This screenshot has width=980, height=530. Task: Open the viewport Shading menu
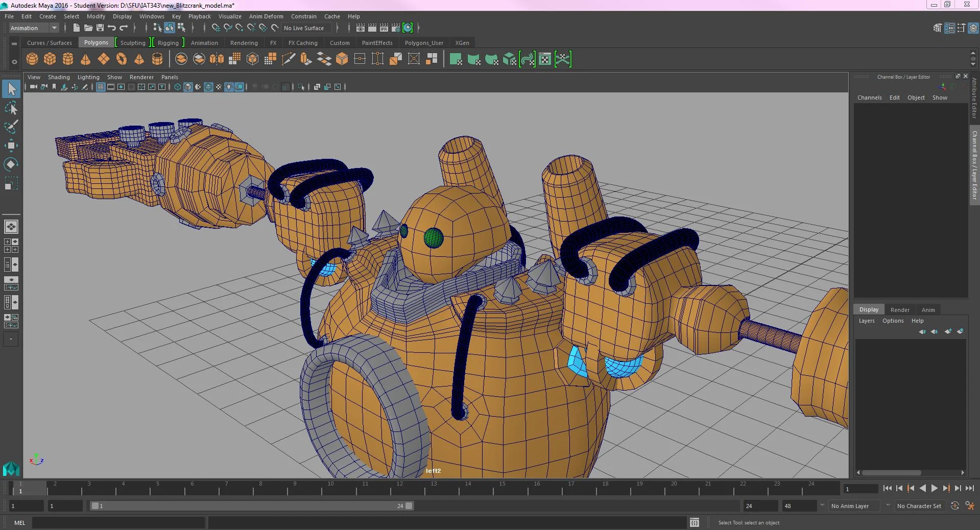[x=59, y=77]
